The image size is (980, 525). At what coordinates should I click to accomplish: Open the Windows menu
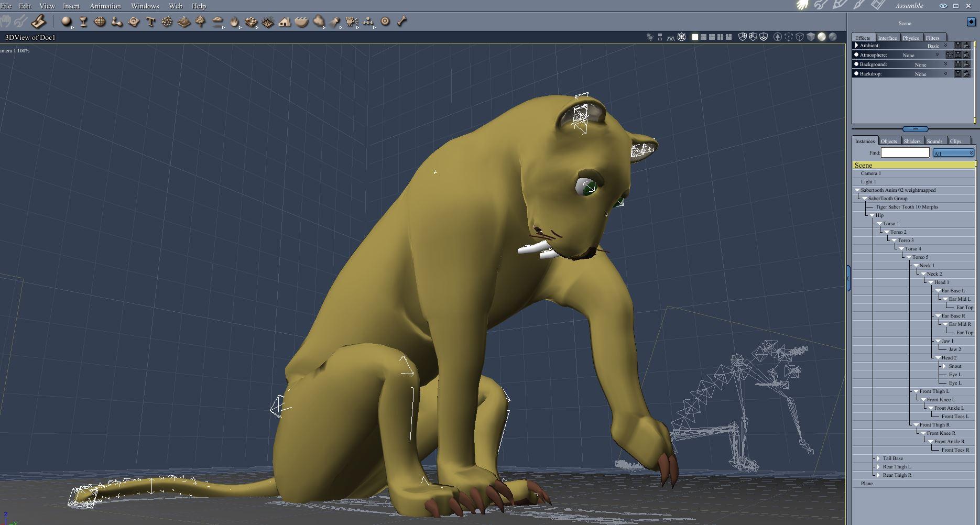pos(145,6)
